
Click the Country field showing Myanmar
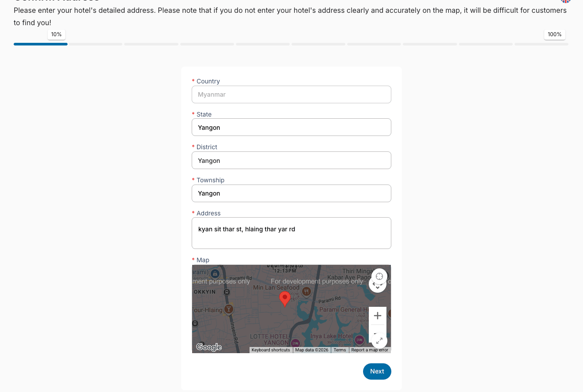tap(291, 94)
